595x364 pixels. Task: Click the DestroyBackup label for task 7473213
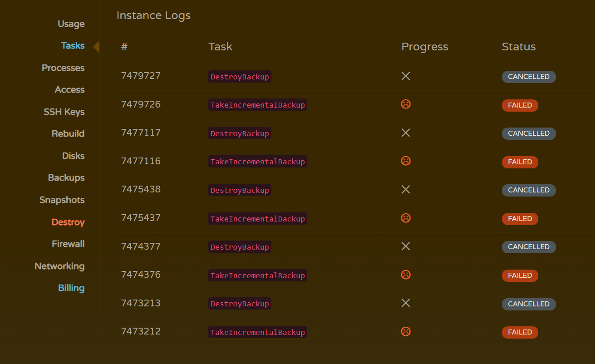(x=240, y=304)
